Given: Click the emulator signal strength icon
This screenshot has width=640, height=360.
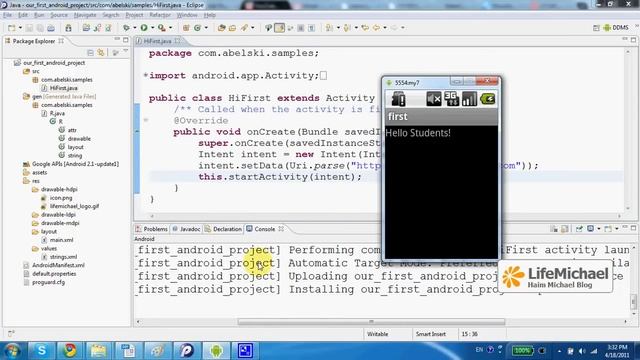Looking at the screenshot, I should (x=469, y=99).
